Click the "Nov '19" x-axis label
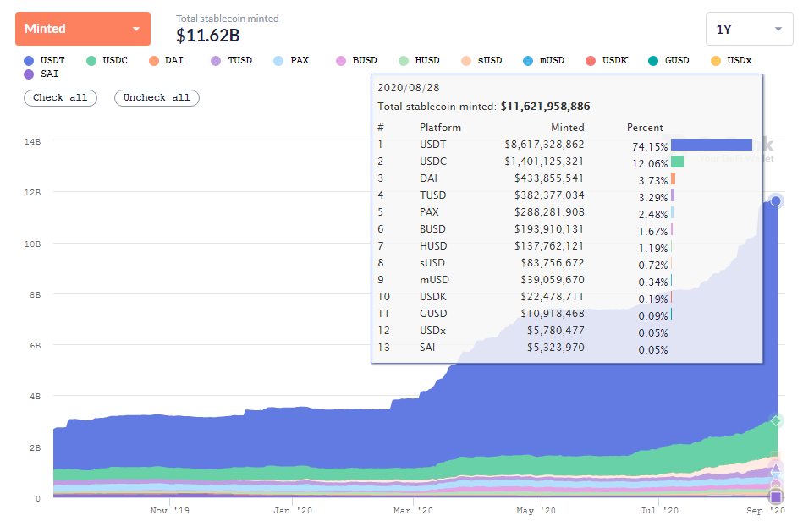 [169, 511]
